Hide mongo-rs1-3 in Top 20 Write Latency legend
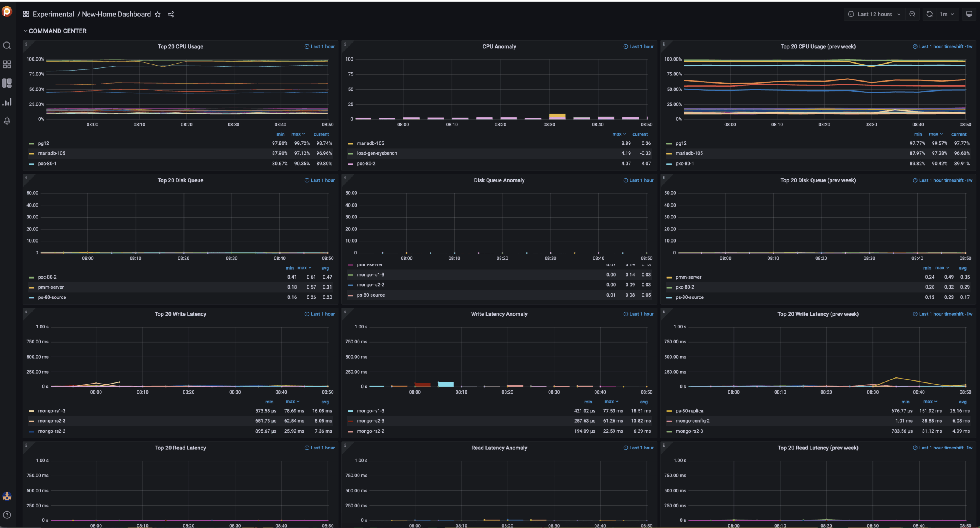This screenshot has width=980, height=528. coord(52,410)
